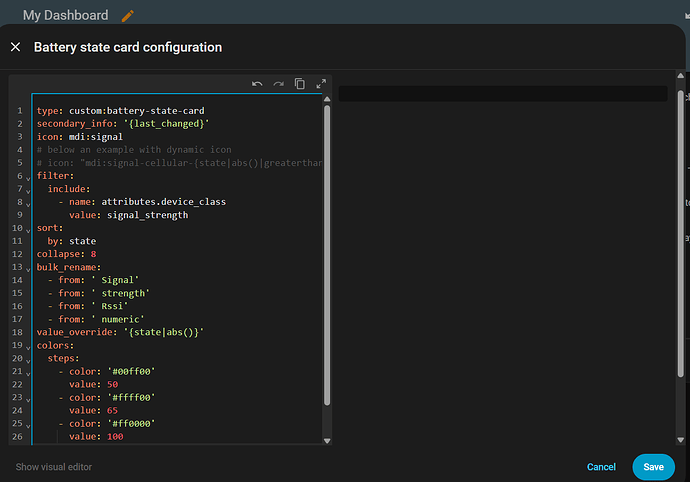Click Show visual editor
Image resolution: width=690 pixels, height=482 pixels.
point(55,467)
